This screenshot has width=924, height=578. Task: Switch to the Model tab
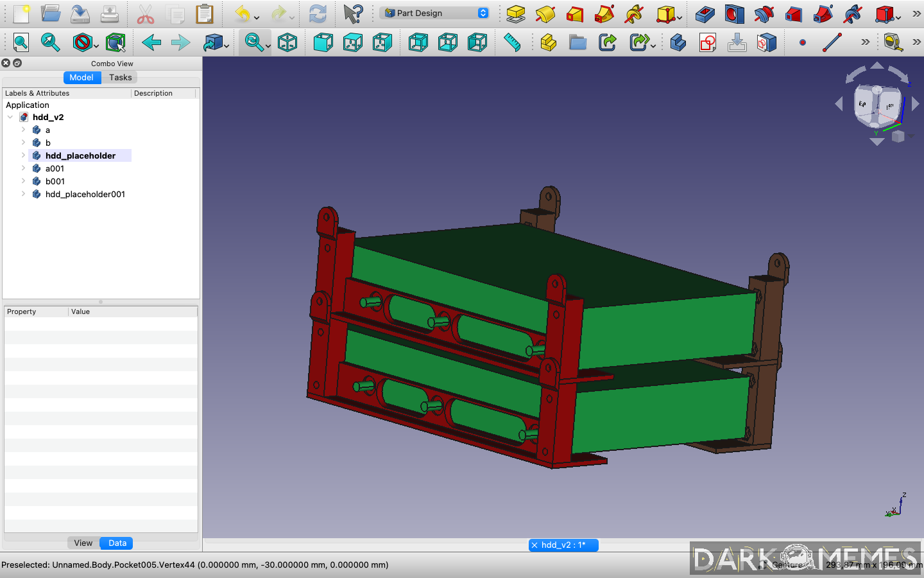(x=81, y=77)
